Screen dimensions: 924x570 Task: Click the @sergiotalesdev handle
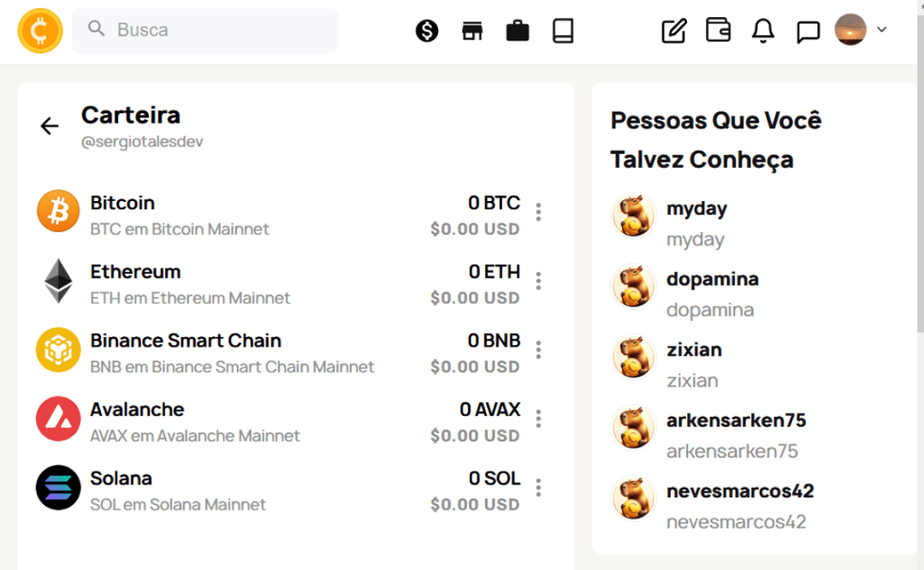tap(142, 141)
